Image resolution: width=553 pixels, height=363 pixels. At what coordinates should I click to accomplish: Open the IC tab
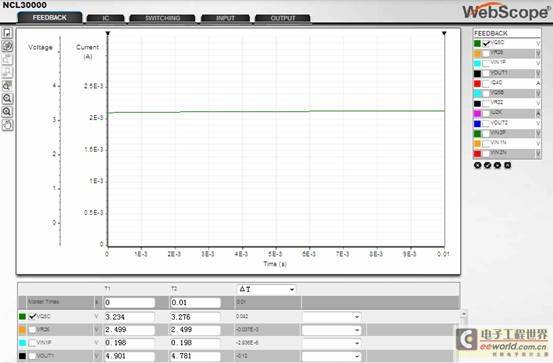click(x=105, y=18)
